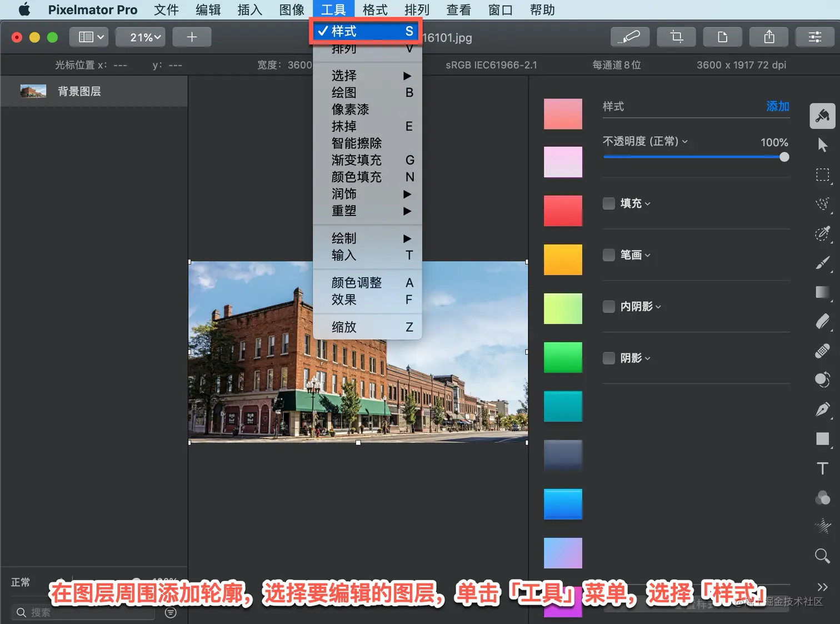The image size is (840, 624).
Task: Enable the 内阴影 checkbox
Action: click(609, 307)
